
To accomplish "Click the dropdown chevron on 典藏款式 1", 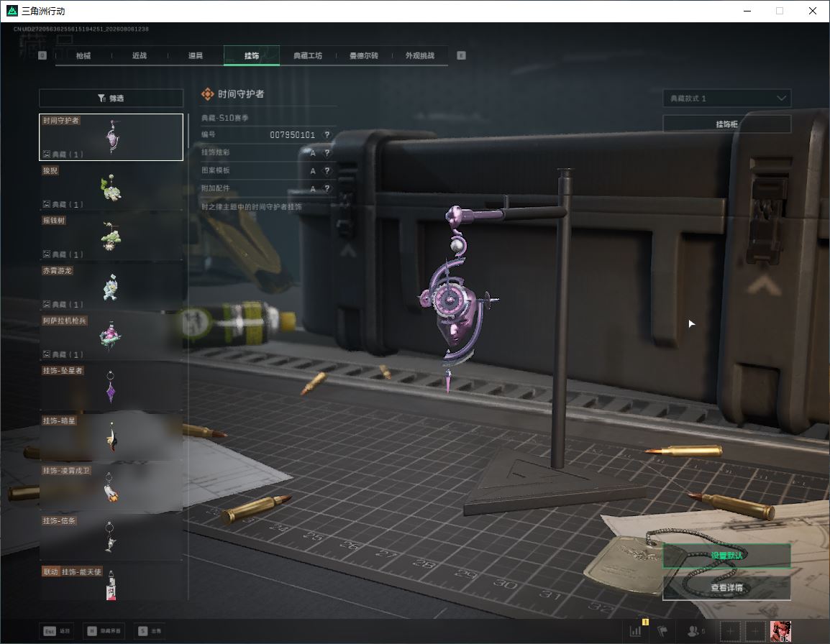I will click(x=781, y=98).
